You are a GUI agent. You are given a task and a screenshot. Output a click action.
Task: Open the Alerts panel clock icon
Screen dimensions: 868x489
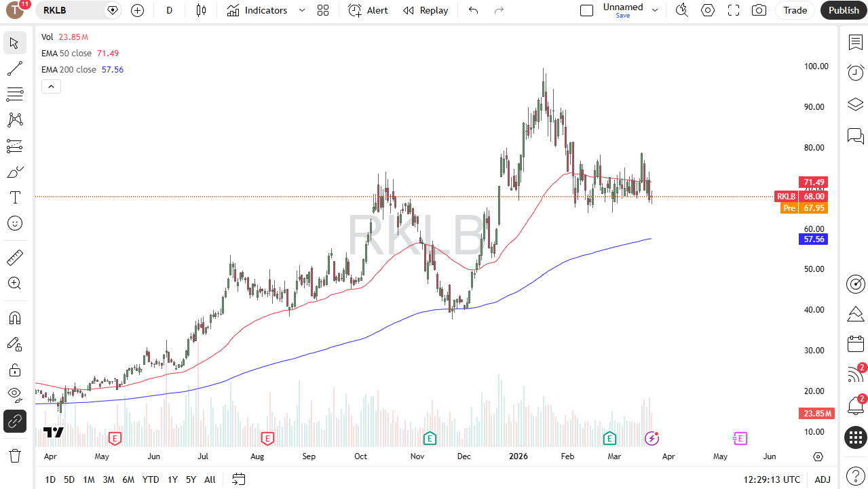click(x=855, y=73)
